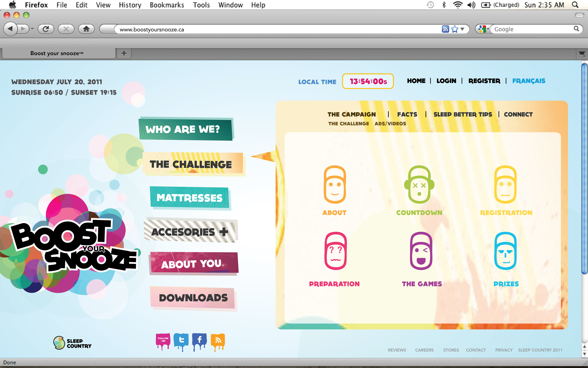
Task: Click the Wi-Fi status icon
Action: (458, 5)
